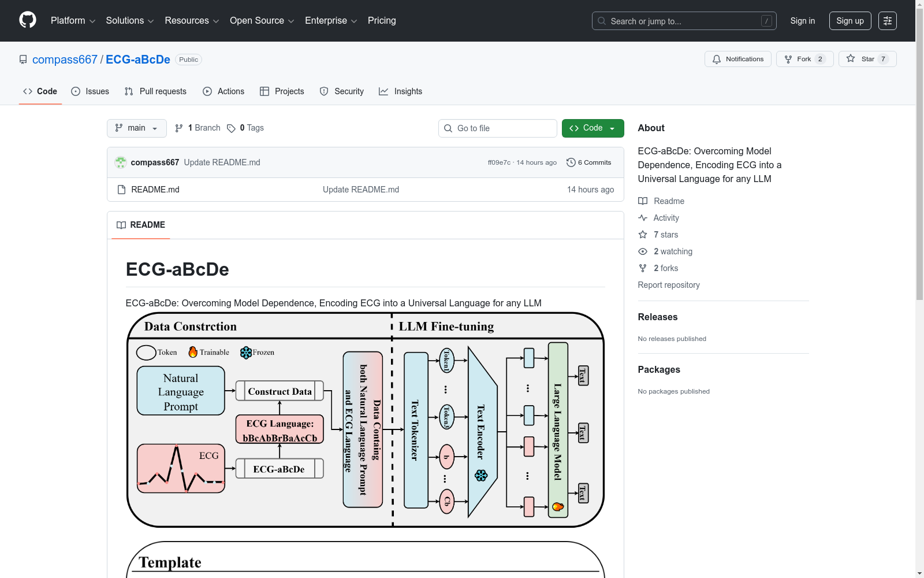The width and height of the screenshot is (924, 578).
Task: Click the Search or jump to field
Action: click(684, 21)
